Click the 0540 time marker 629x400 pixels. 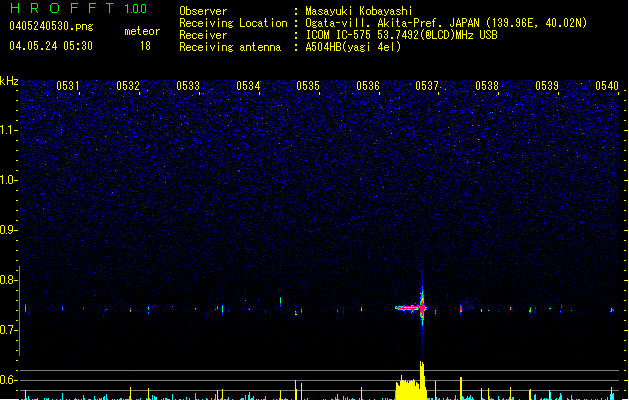(x=607, y=86)
